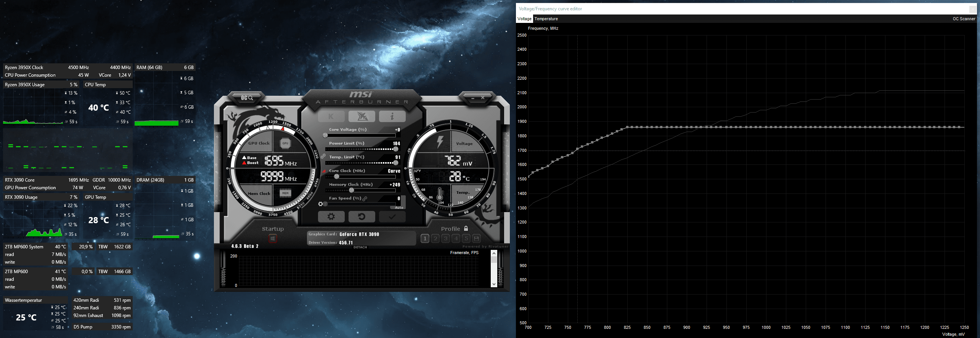The height and width of the screenshot is (338, 980).
Task: Click the MEM chip icon in the clock gauge
Action: click(285, 193)
